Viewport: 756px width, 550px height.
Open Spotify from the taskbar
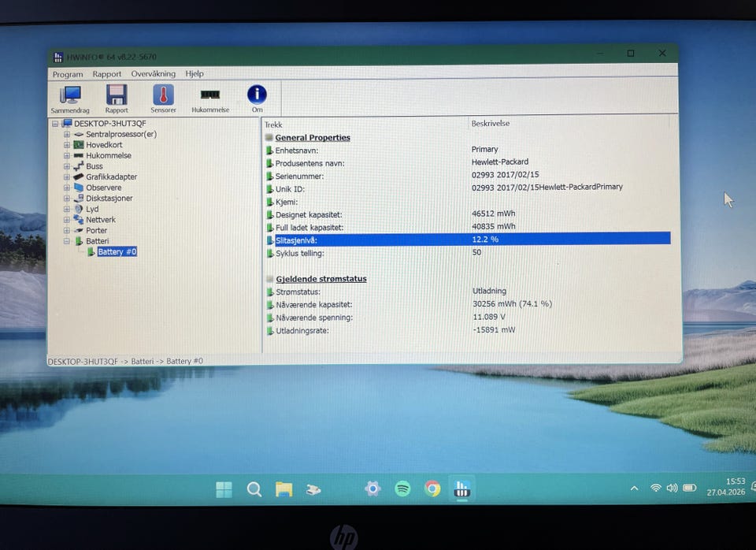(402, 489)
